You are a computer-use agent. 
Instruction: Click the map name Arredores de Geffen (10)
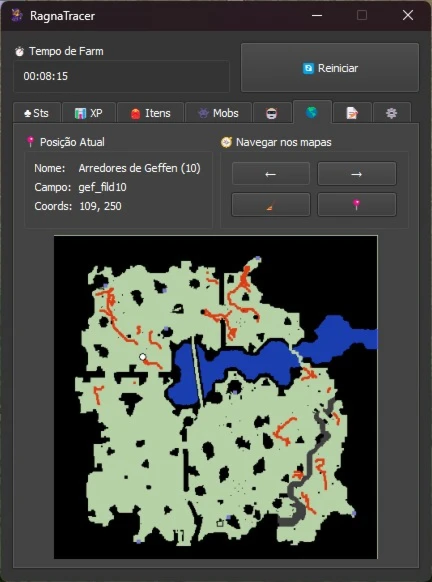[140, 169]
